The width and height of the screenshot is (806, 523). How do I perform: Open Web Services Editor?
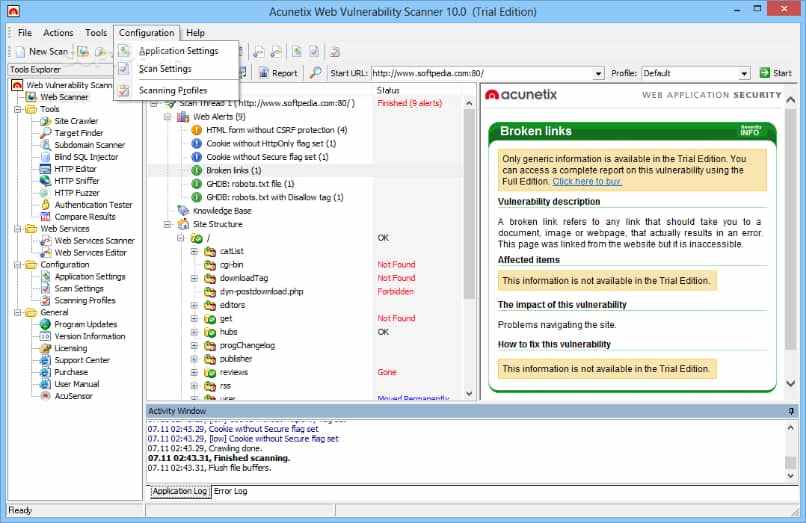click(90, 253)
